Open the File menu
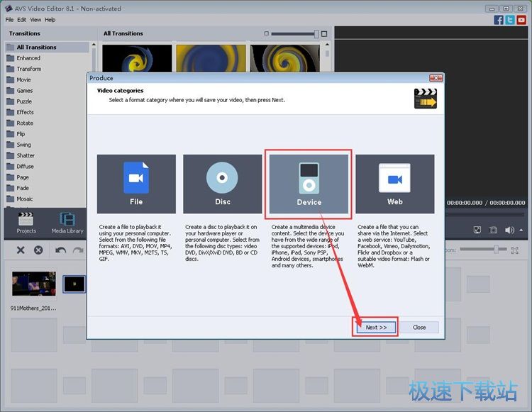Viewport: 532px width, 412px height. pyautogui.click(x=9, y=20)
